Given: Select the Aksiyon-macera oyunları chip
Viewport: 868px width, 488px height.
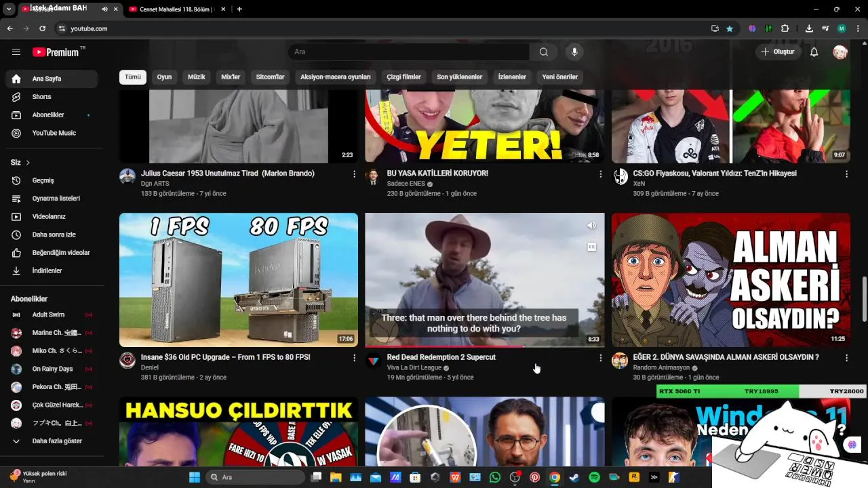Looking at the screenshot, I should [x=336, y=77].
